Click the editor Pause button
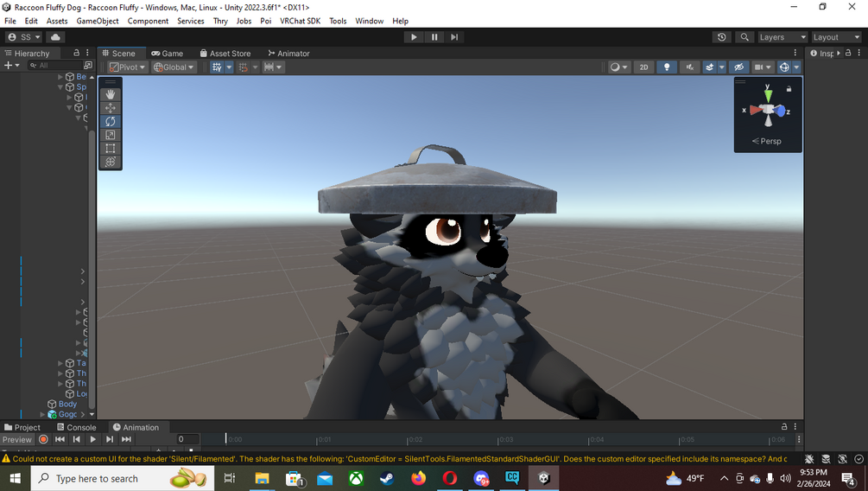 click(x=434, y=37)
